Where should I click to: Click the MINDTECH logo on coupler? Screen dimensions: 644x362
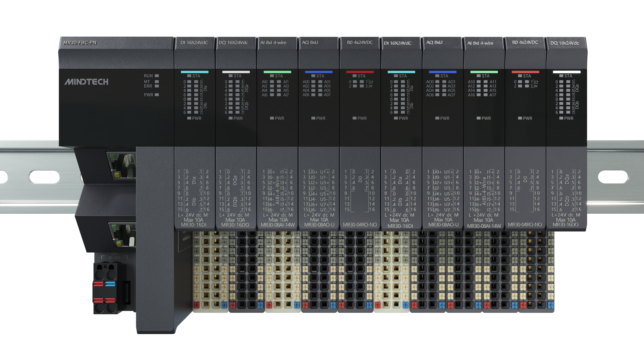[86, 82]
